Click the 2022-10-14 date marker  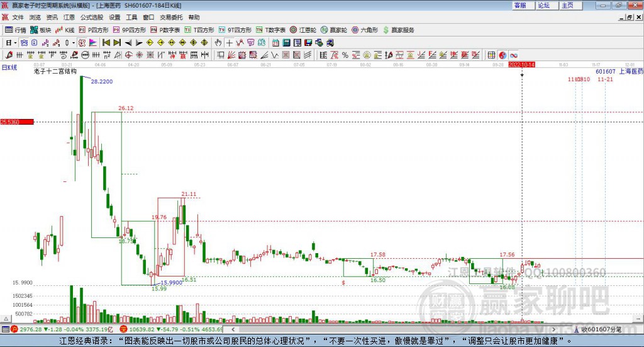coord(521,65)
